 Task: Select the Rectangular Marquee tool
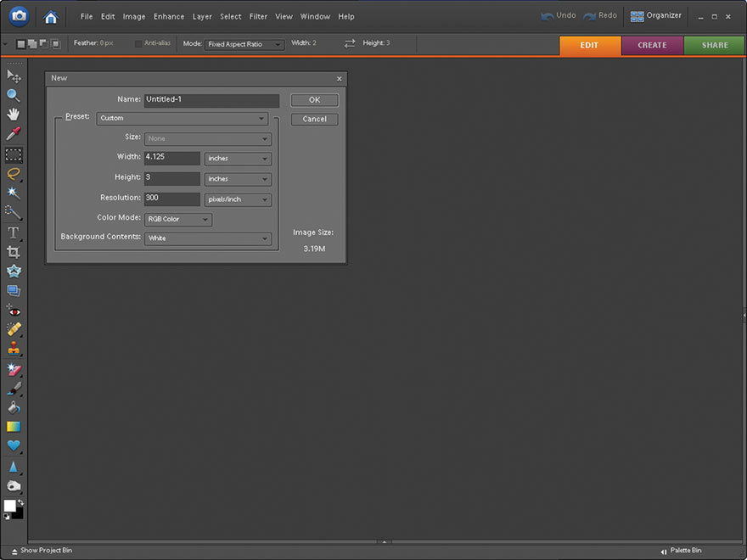click(x=14, y=155)
